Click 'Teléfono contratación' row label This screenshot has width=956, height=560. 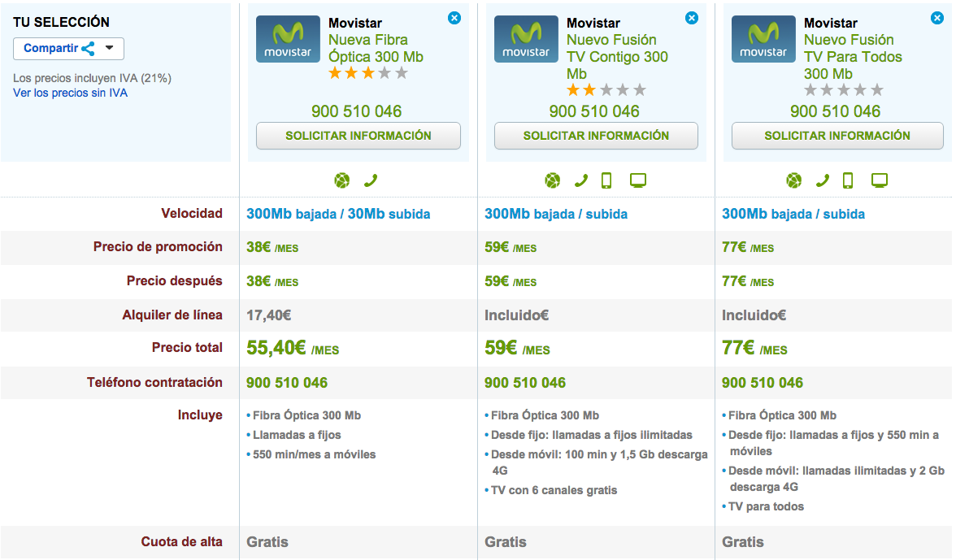tap(154, 382)
